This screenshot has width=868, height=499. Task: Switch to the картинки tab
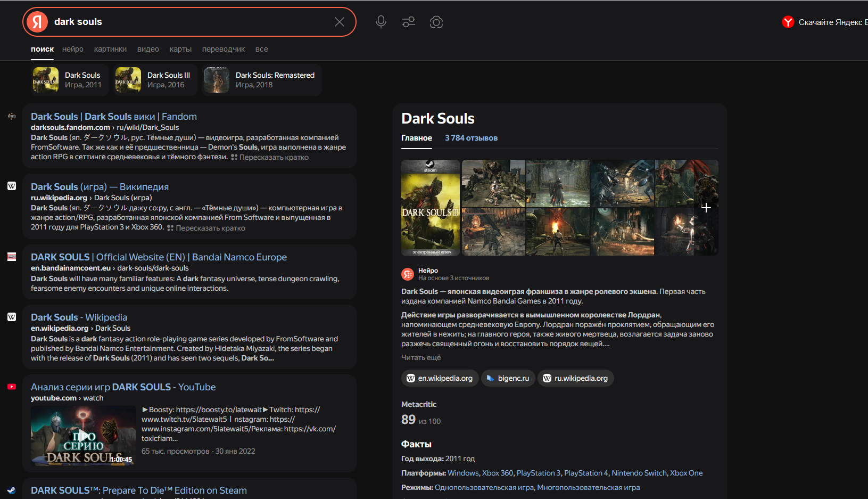(110, 49)
